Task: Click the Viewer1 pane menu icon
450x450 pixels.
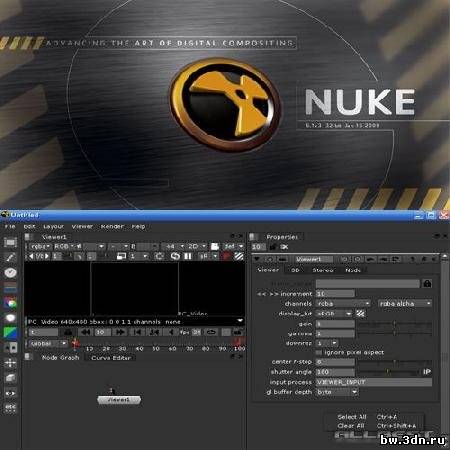Action: (x=29, y=237)
